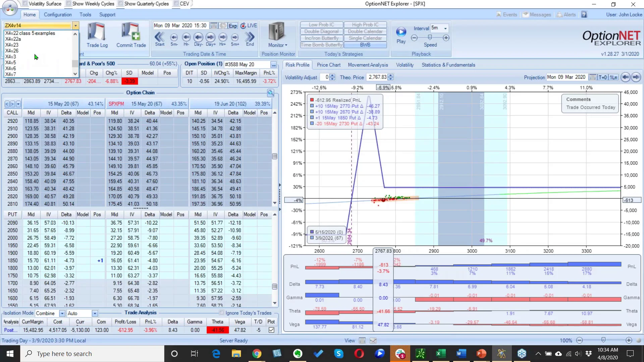
Task: Zoom out with minus icon in status bar
Action: (579, 341)
